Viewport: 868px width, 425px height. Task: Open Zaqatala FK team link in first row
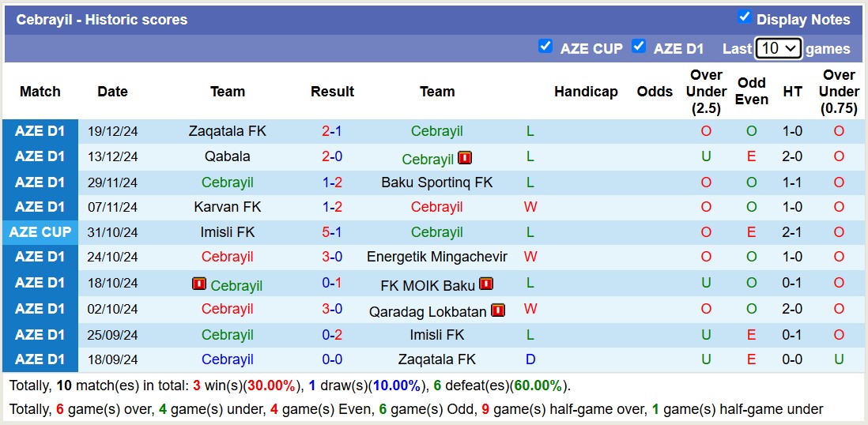(228, 131)
